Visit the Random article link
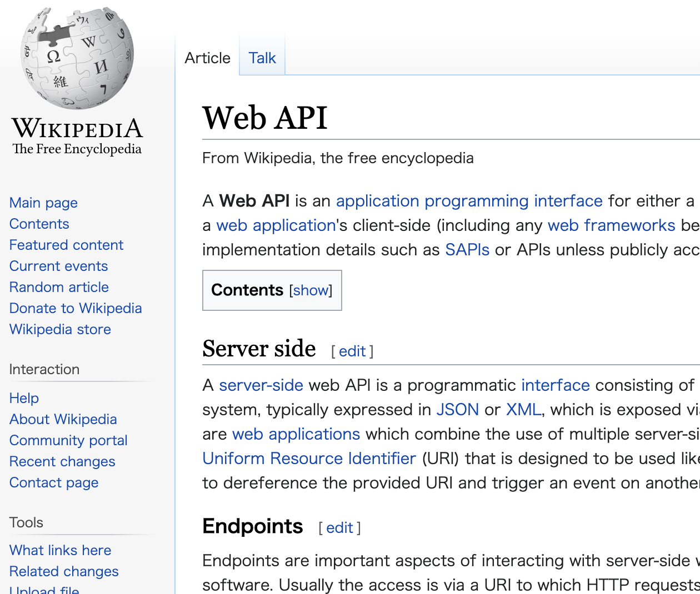700x594 pixels. (58, 287)
